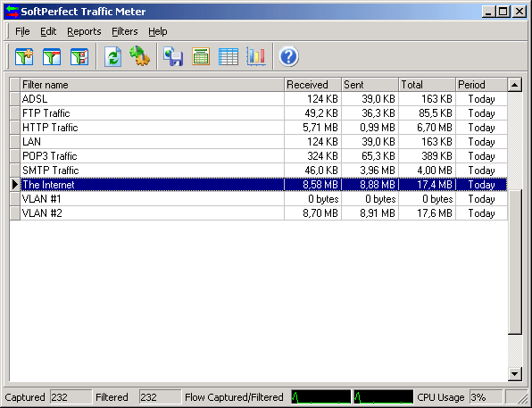The height and width of the screenshot is (408, 532).
Task: Click the green refresh arrows icon
Action: pyautogui.click(x=113, y=56)
